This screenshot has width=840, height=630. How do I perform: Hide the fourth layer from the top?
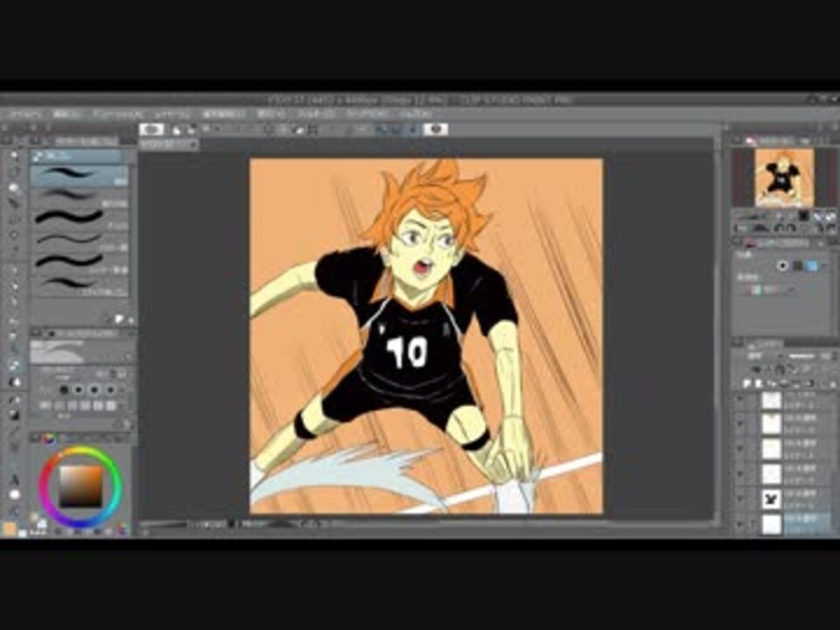740,474
